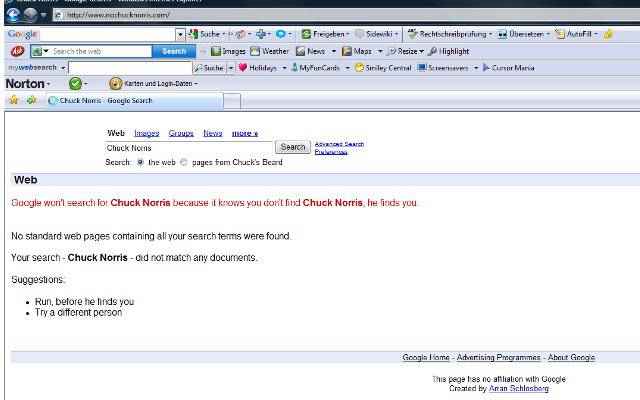The width and height of the screenshot is (640, 400).
Task: Open the recent pages history dropdown
Action: click(x=43, y=15)
